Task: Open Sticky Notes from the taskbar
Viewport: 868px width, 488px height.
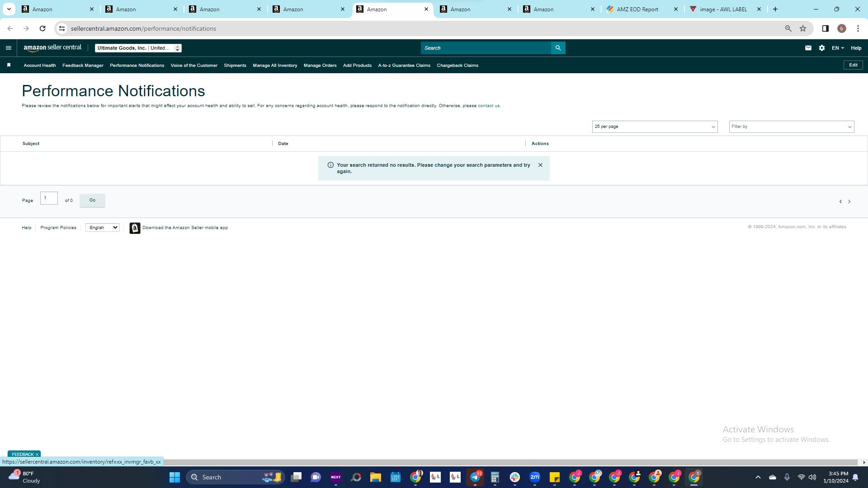Action: coord(555,477)
